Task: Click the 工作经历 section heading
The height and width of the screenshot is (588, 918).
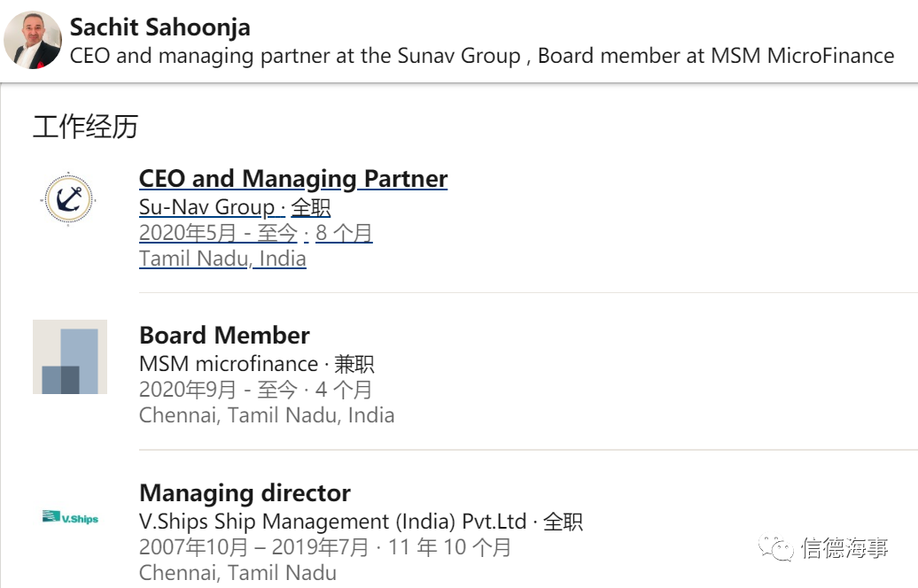Action: tap(85, 127)
